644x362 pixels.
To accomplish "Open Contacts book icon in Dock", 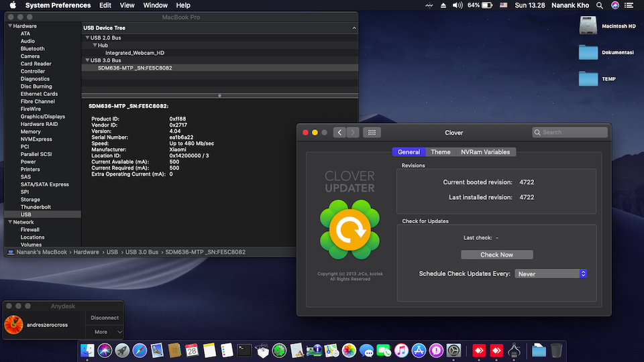I will click(174, 351).
